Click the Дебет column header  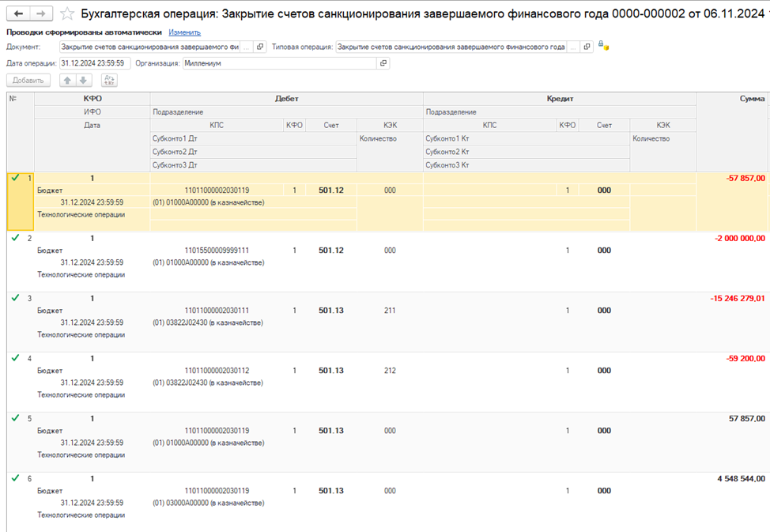click(287, 99)
